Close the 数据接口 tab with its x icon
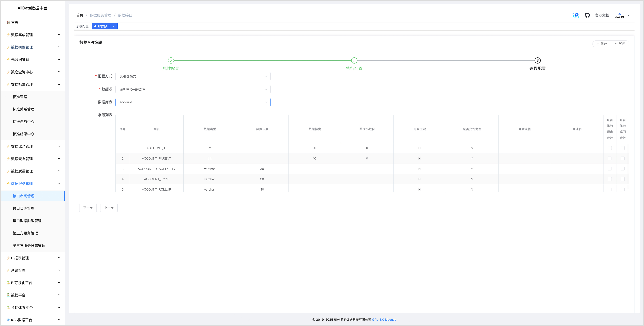 [x=113, y=26]
